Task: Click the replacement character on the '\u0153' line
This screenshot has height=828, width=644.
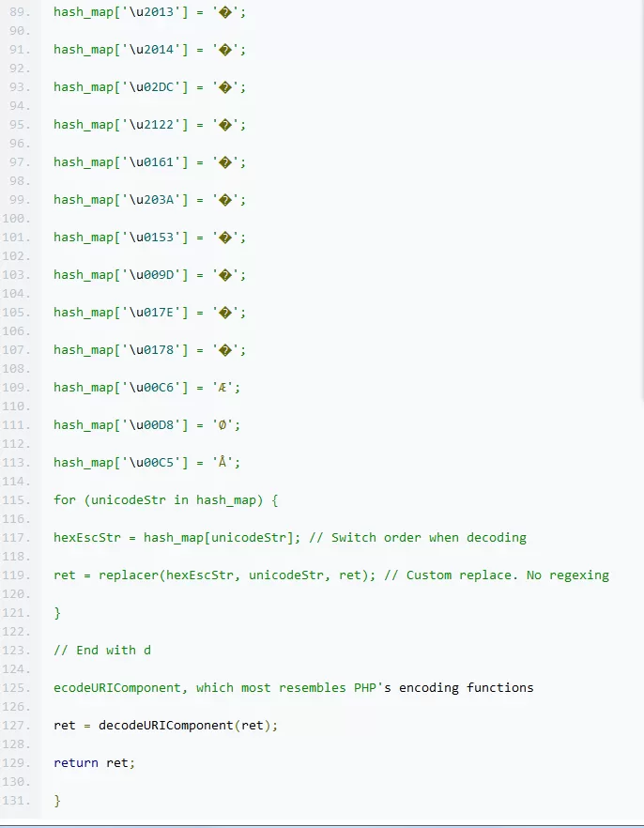Action: click(225, 238)
